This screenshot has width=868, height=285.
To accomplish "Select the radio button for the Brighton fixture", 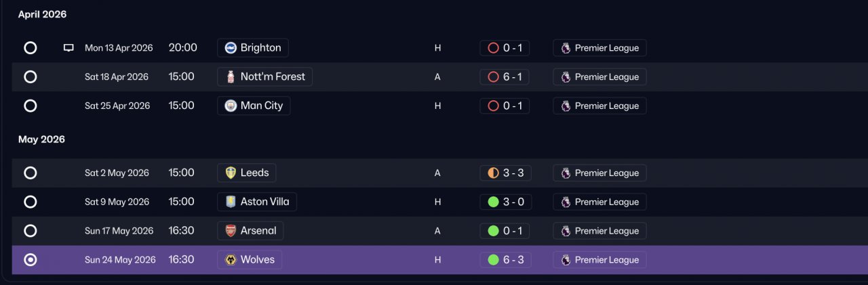I will [x=31, y=48].
